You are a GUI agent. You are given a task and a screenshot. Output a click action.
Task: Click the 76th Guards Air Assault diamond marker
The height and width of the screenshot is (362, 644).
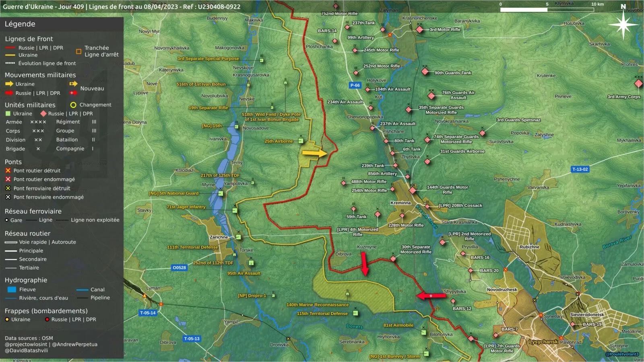point(431,96)
